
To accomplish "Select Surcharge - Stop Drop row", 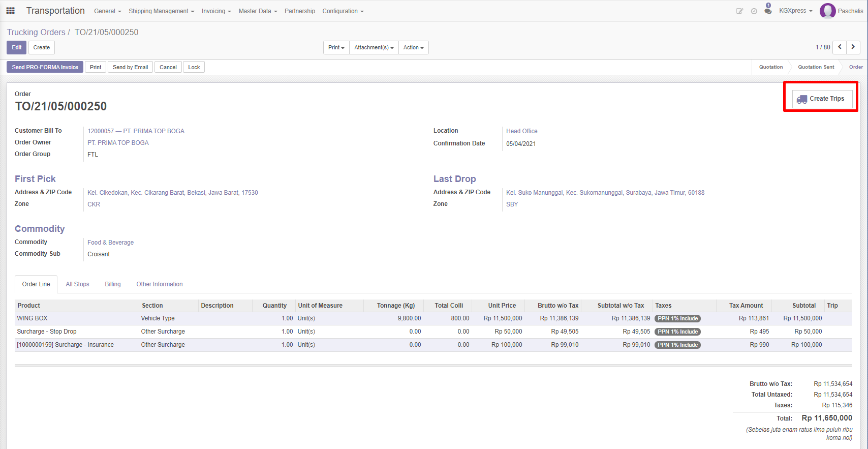I will tap(433, 332).
